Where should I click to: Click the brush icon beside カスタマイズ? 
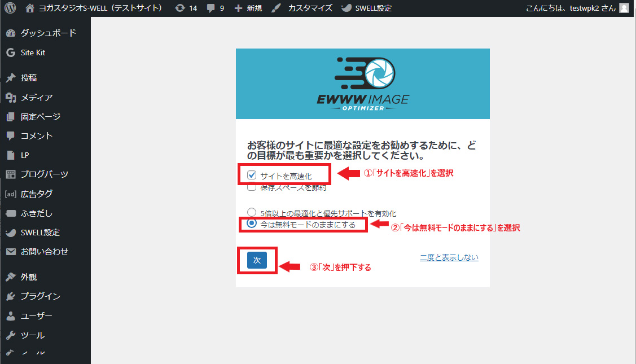[x=276, y=8]
